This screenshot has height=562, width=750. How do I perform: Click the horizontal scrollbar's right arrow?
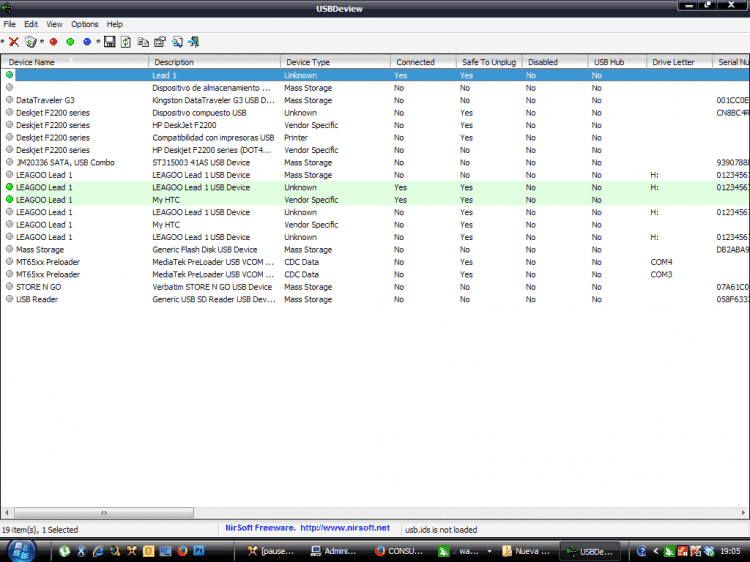pyautogui.click(x=743, y=513)
